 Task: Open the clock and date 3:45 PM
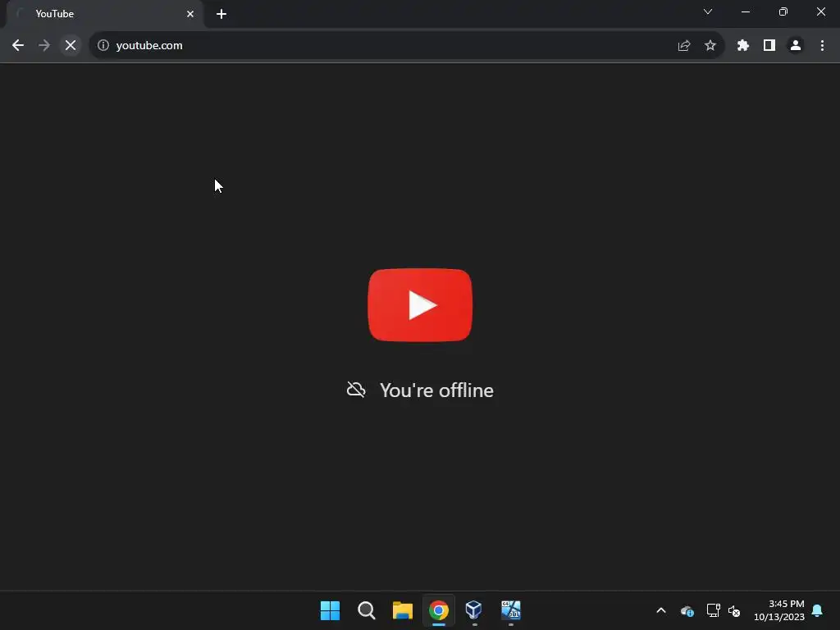[779, 610]
